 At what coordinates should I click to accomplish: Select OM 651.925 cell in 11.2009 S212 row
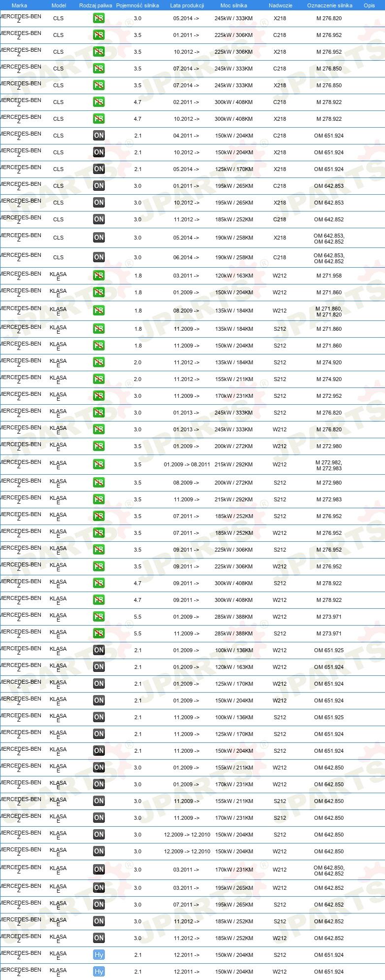[x=329, y=717]
